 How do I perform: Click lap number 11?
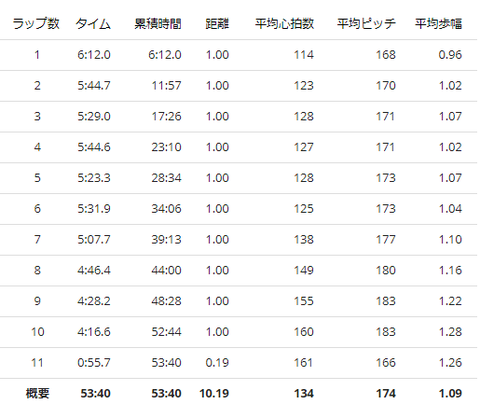[x=37, y=362]
